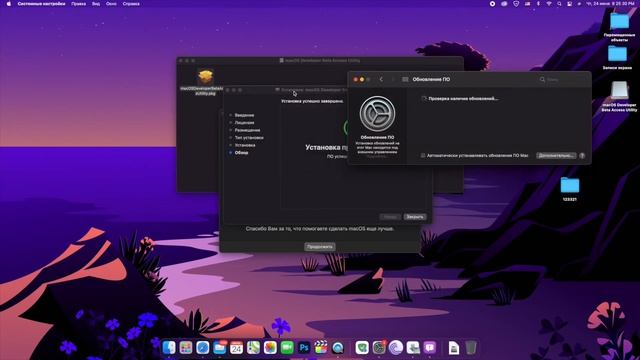Click 'Проверка наличия обновлений...' status text

click(463, 98)
